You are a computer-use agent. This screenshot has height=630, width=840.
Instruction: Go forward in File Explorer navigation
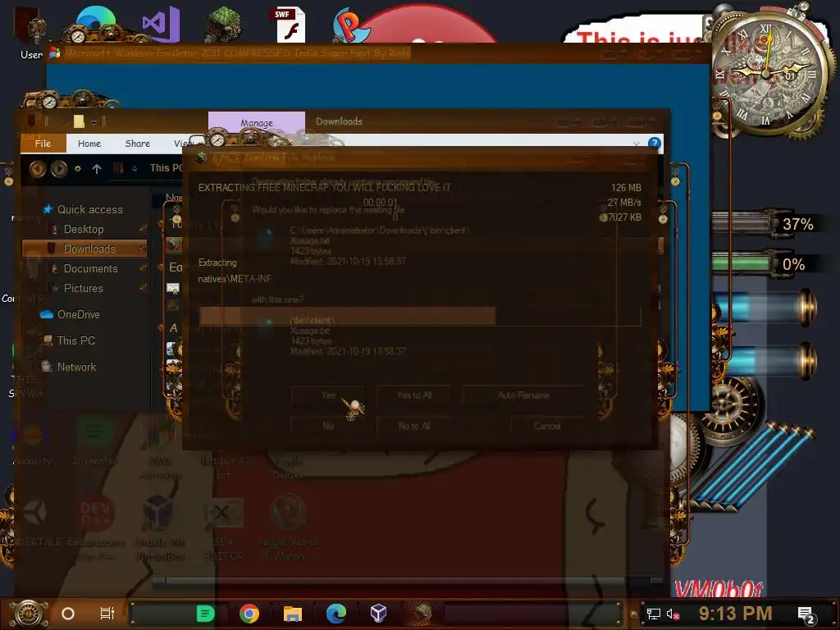tap(59, 169)
